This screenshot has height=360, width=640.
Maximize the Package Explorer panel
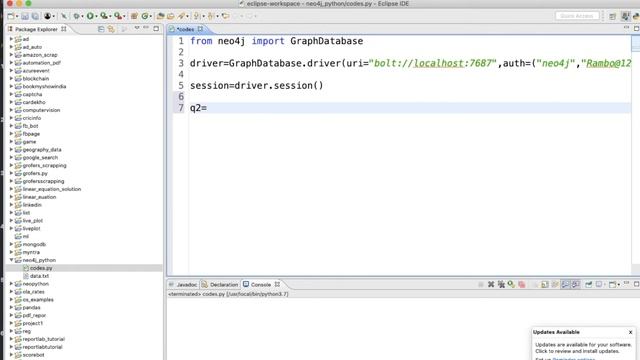coord(156,29)
